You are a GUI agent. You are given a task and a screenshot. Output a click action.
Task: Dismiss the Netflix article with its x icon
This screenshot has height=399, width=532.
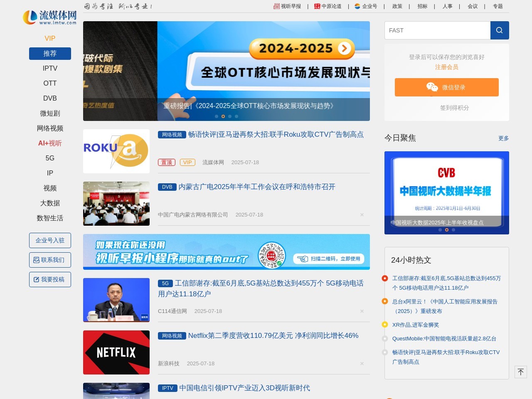[x=362, y=364]
